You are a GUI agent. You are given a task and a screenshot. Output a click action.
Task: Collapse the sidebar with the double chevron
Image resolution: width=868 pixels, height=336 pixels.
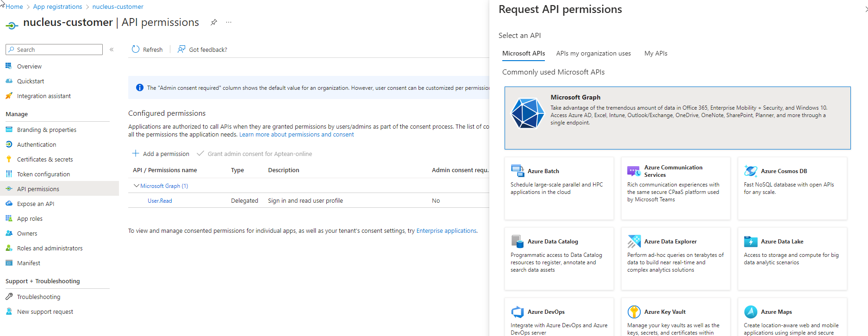click(112, 50)
